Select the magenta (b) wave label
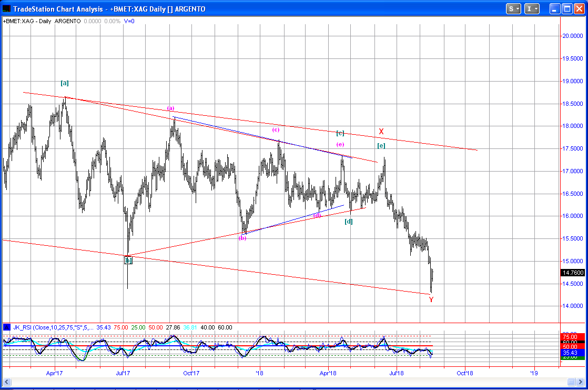 pyautogui.click(x=242, y=237)
